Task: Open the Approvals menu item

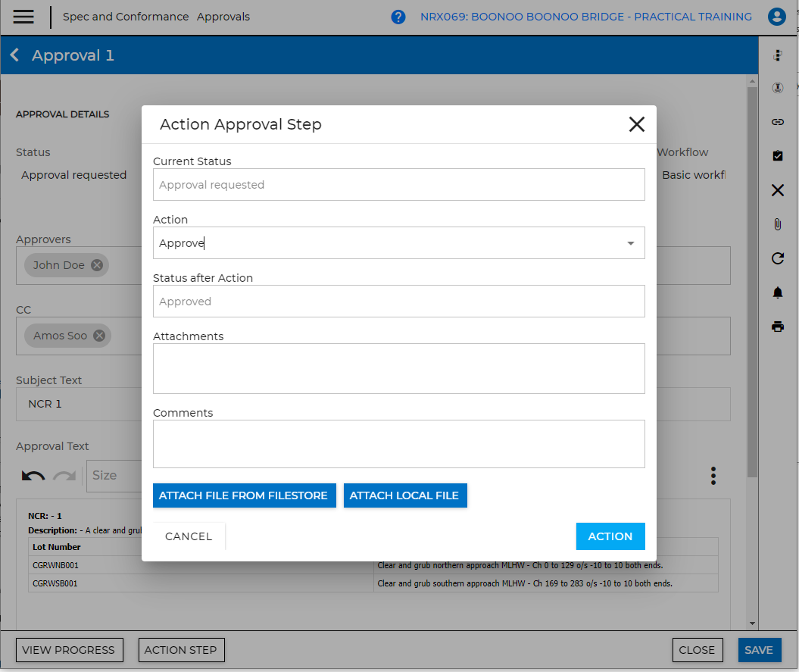Action: (x=223, y=17)
